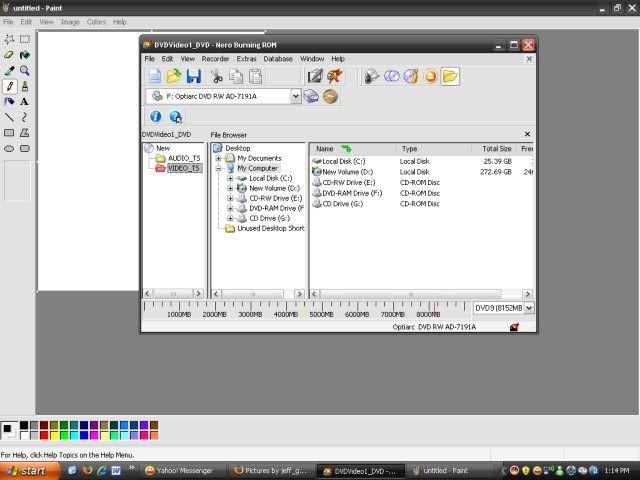This screenshot has height=480, width=640.
Task: Select the Rectangle tool in Paint
Action: (9, 133)
